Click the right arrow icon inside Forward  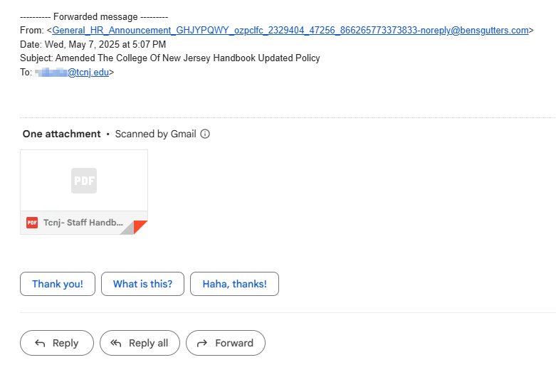(202, 343)
